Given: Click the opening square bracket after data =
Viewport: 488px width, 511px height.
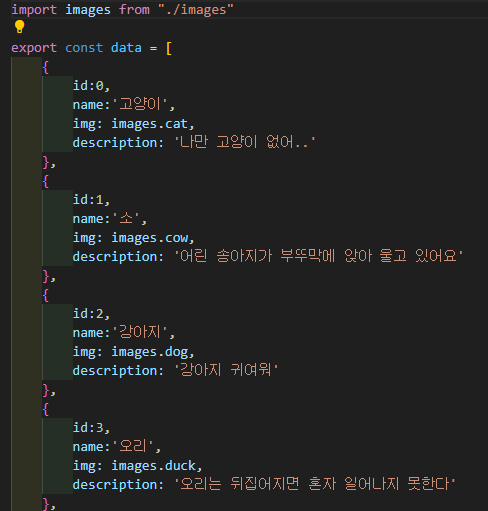Looking at the screenshot, I should click(x=169, y=49).
